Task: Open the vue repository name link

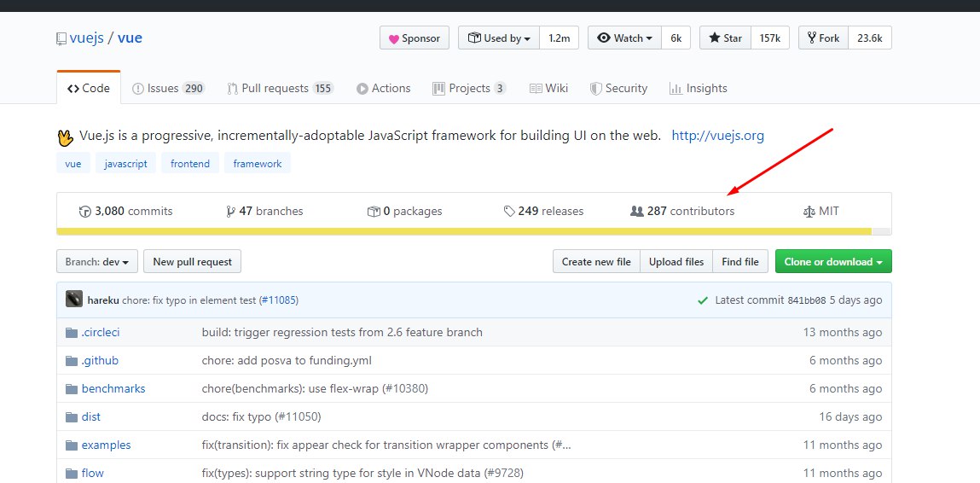Action: click(x=130, y=38)
